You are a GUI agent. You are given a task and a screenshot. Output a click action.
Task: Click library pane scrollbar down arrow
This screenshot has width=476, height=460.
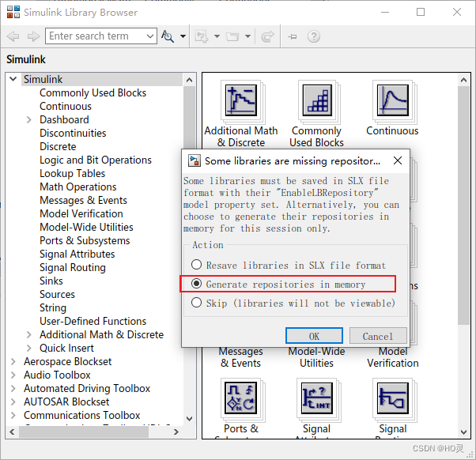464,432
